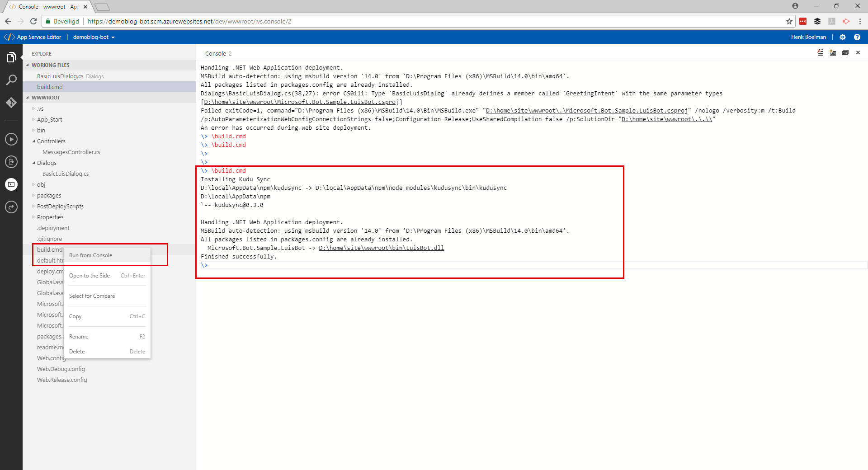This screenshot has width=868, height=470.
Task: Choose Delete in the context menu
Action: pos(107,352)
